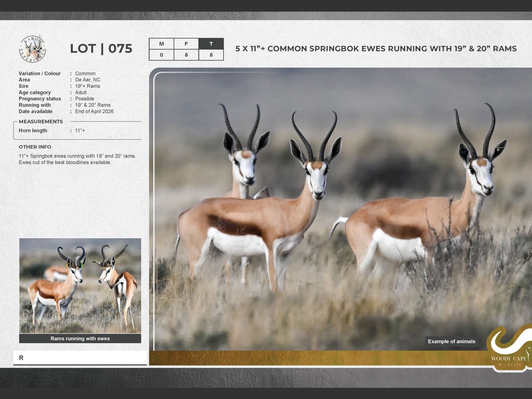This screenshot has height=399, width=532.
Task: Click the middle springbok's face in the main photo
Action: 318,179
